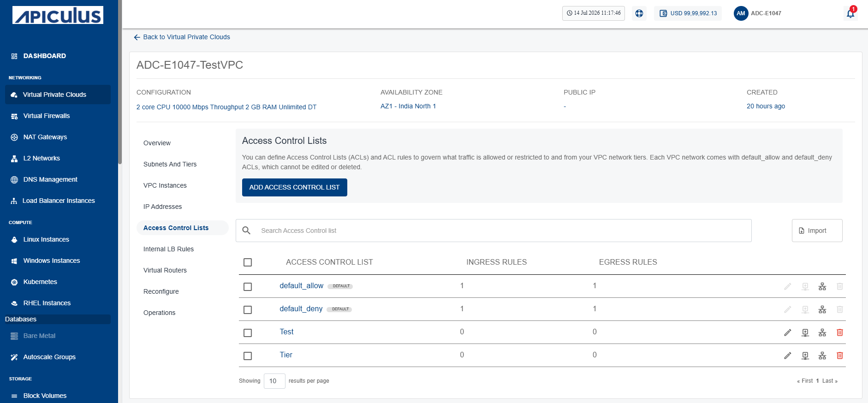Click the network icon in Tier row
This screenshot has width=868, height=403.
pyautogui.click(x=822, y=356)
